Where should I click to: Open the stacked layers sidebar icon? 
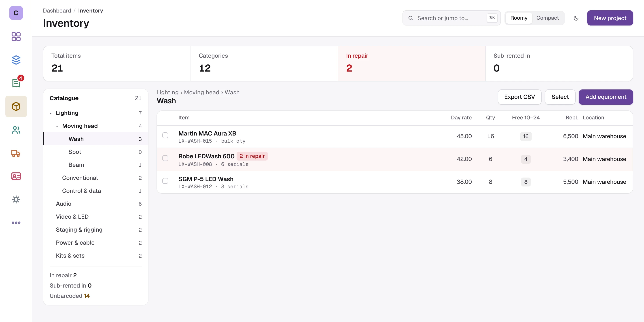[16, 60]
